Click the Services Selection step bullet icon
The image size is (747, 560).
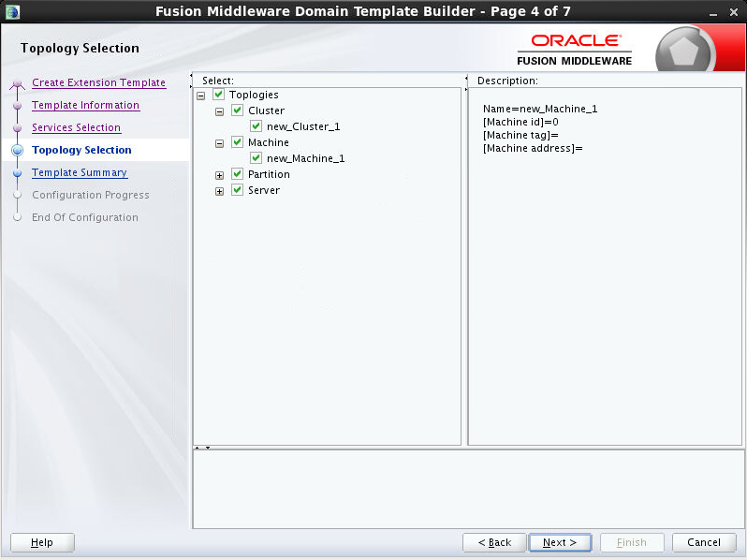[x=17, y=127]
